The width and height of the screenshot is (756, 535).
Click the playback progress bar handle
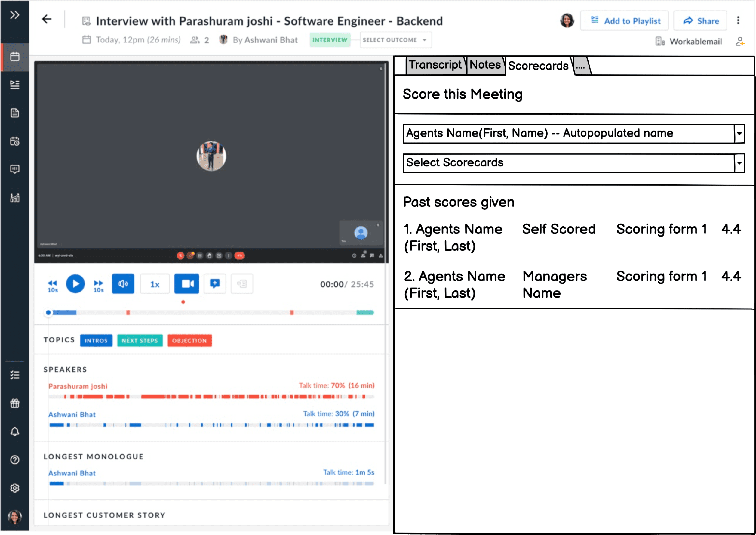point(48,312)
